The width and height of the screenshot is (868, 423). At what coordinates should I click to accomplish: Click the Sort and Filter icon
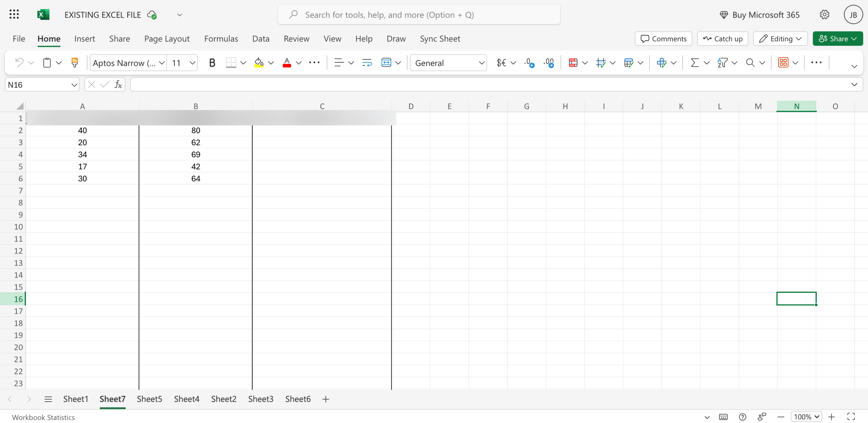point(722,63)
